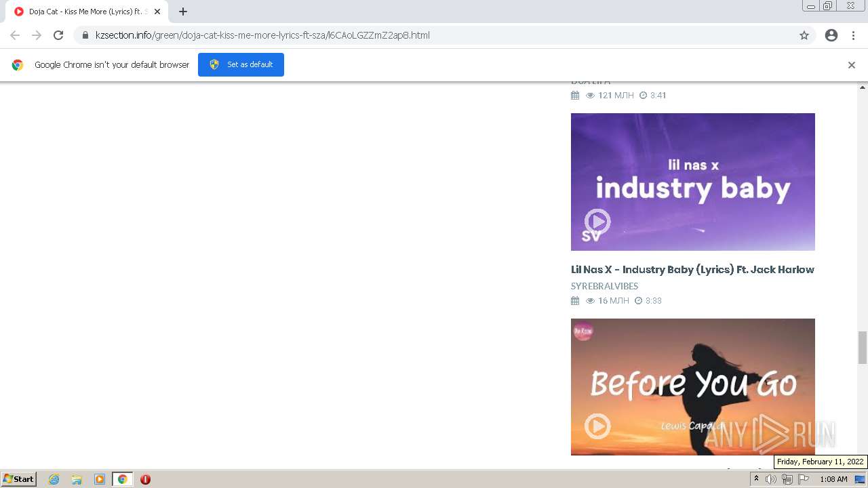This screenshot has height=488, width=868.
Task: Click the scrollbar up arrow
Action: [x=863, y=87]
